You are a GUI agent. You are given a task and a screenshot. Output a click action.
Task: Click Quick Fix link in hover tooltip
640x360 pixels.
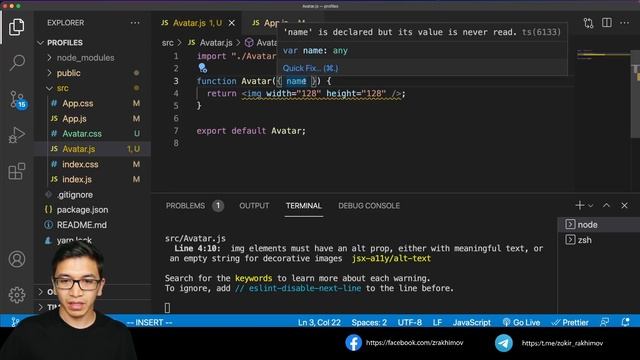[x=310, y=68]
